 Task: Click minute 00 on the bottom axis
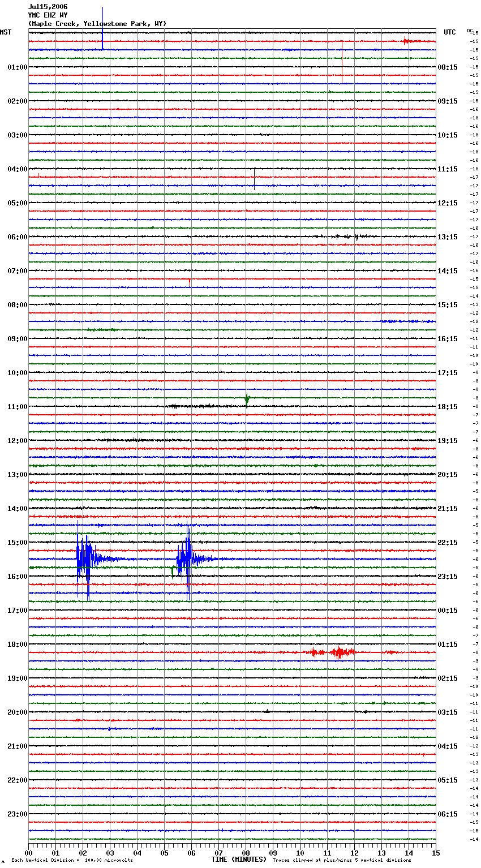pos(28,853)
